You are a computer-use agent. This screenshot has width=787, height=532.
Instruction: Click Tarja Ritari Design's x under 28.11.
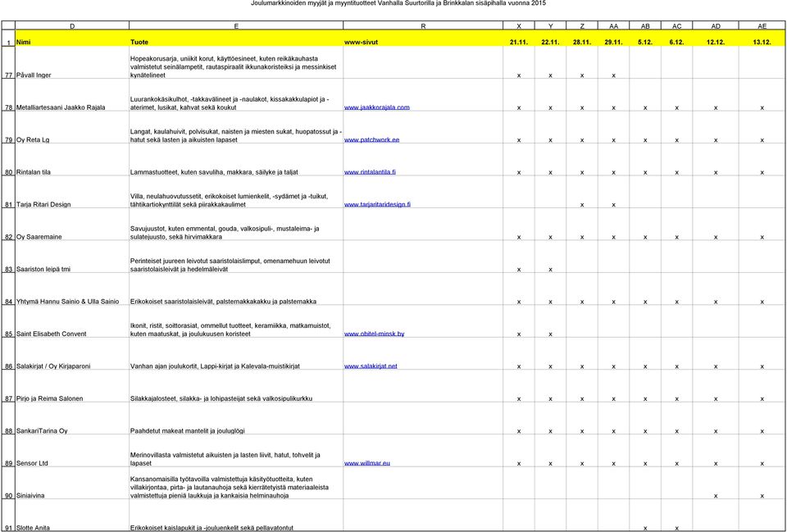[x=582, y=205]
